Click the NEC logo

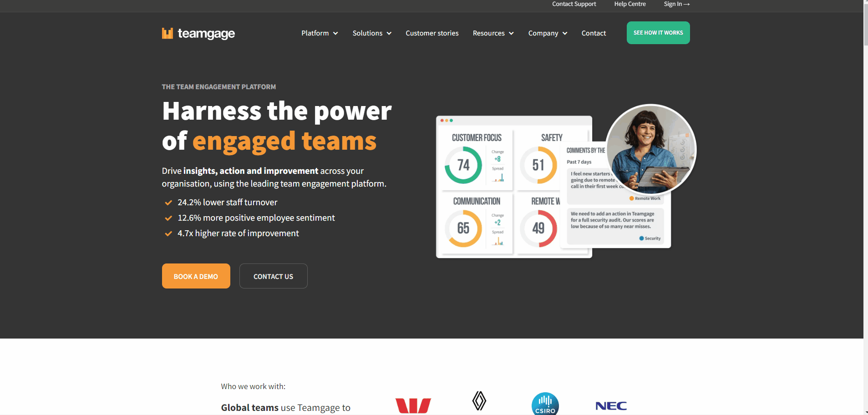(611, 406)
